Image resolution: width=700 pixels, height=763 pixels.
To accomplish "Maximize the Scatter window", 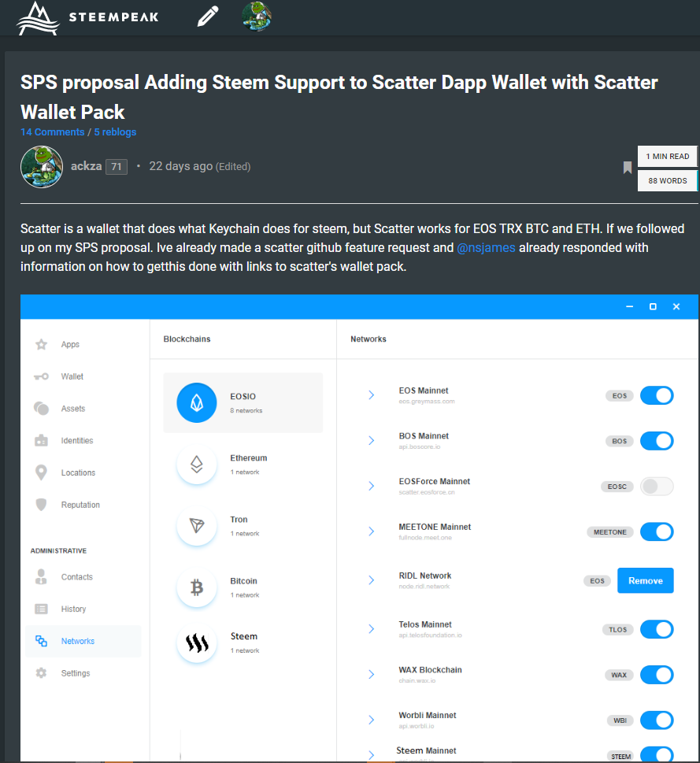I will click(653, 306).
